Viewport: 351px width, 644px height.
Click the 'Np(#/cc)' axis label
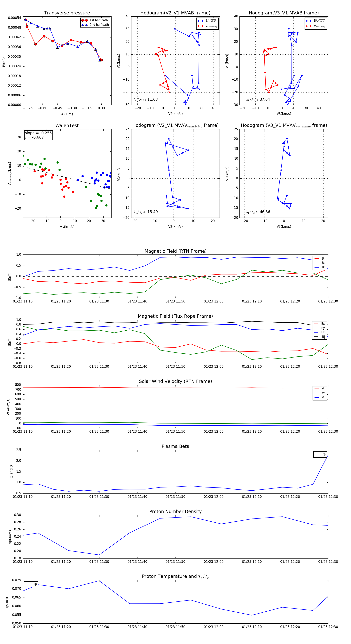coord(10,537)
